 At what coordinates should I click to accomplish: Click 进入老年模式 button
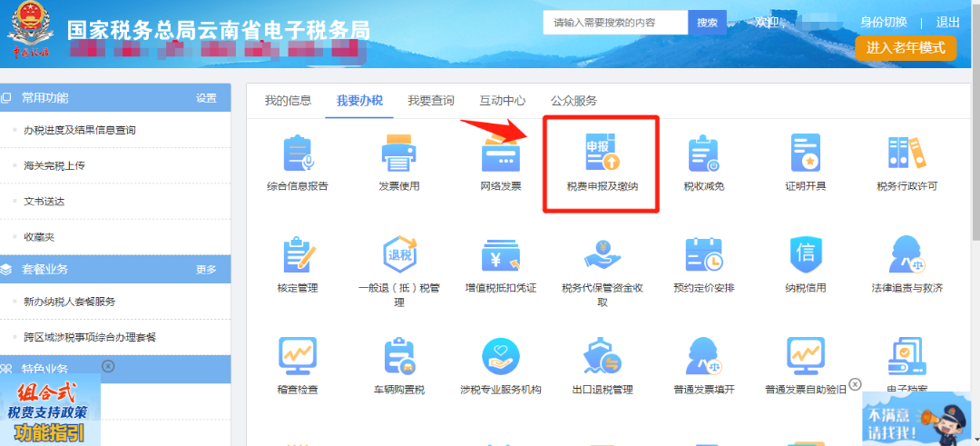tap(906, 47)
